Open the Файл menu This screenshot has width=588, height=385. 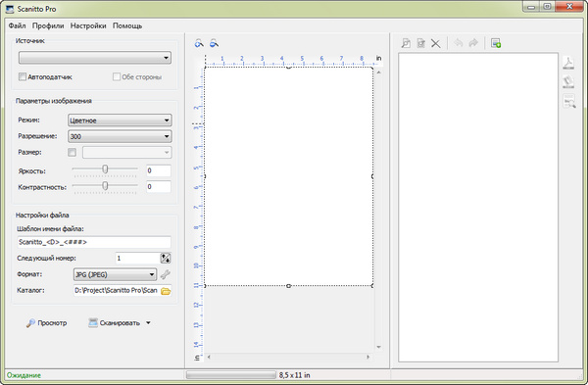point(18,25)
